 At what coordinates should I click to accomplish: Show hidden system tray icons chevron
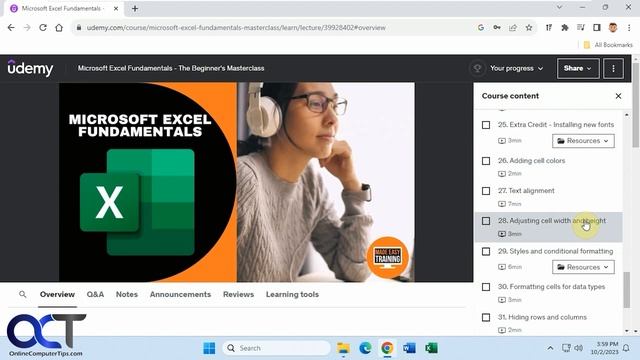[550, 348]
